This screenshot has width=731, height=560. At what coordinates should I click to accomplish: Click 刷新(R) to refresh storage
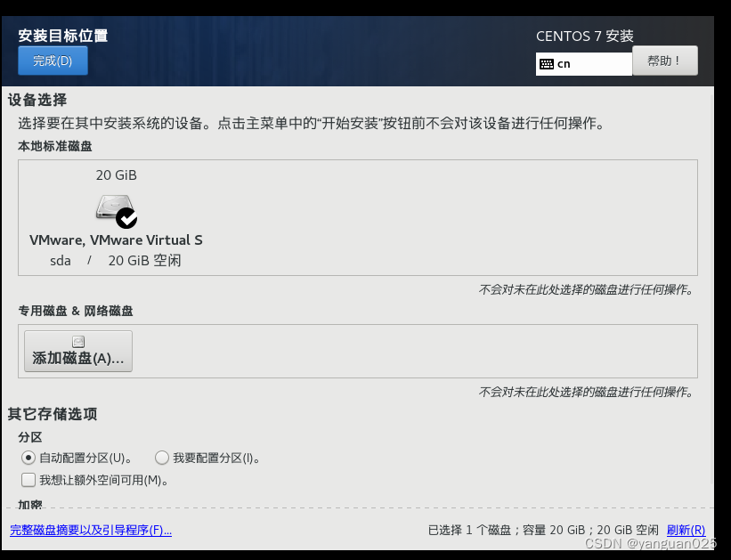tap(685, 530)
